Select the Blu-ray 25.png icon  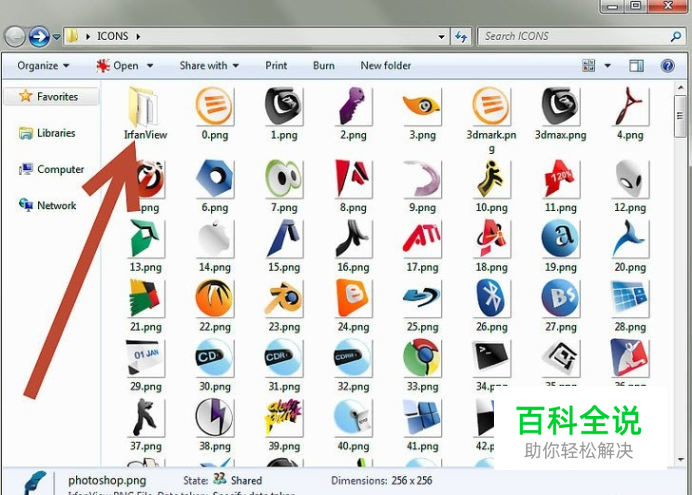[422, 298]
